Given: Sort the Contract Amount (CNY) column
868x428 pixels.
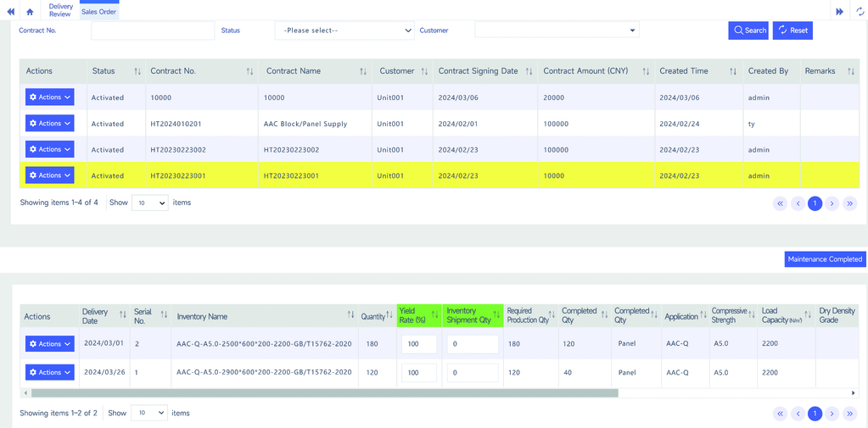Looking at the screenshot, I should click(x=646, y=71).
